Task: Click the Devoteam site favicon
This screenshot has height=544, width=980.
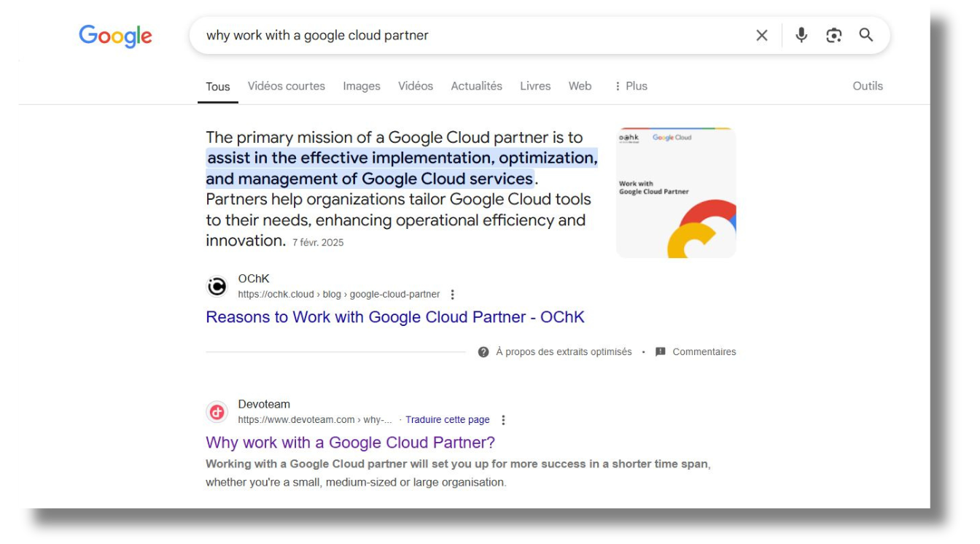Action: coord(217,412)
